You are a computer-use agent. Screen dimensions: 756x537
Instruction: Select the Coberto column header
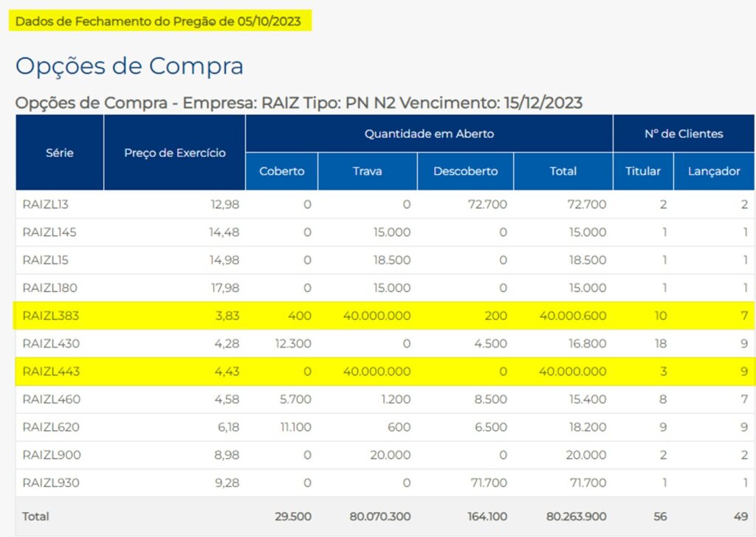pos(282,170)
